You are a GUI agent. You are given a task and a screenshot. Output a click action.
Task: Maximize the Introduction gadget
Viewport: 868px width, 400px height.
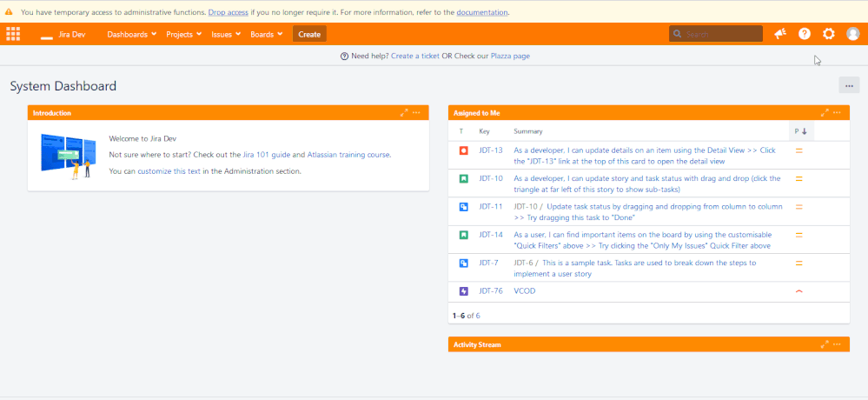click(x=404, y=112)
